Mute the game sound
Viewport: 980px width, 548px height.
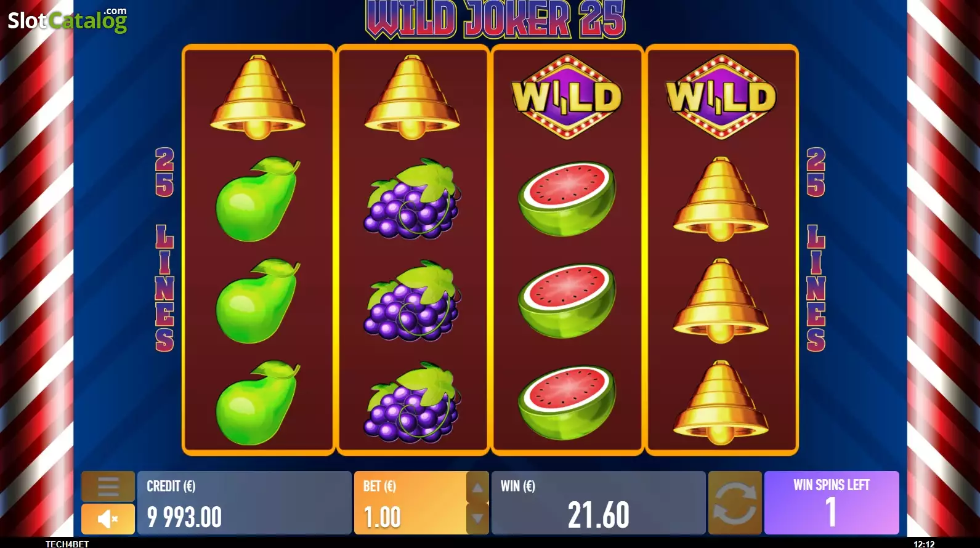point(108,519)
